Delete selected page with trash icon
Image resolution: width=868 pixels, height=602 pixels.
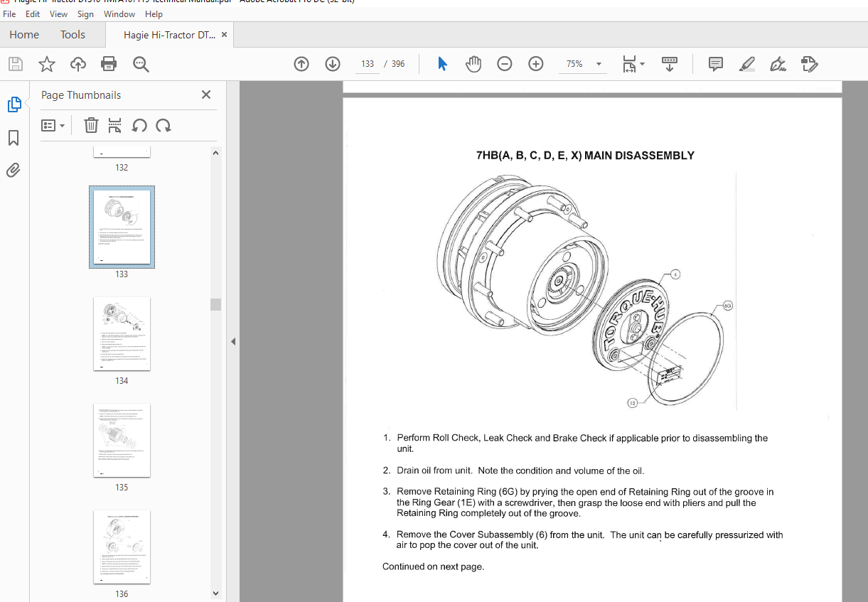pyautogui.click(x=91, y=126)
